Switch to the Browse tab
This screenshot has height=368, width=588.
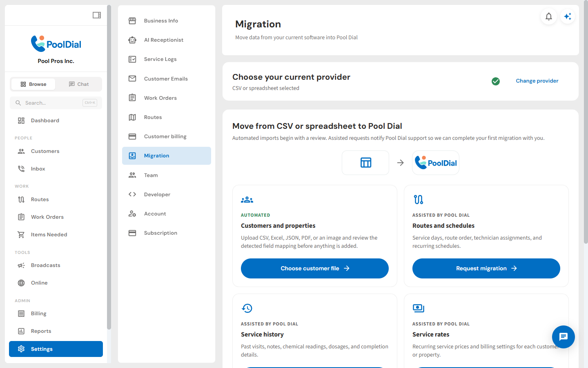(x=33, y=84)
